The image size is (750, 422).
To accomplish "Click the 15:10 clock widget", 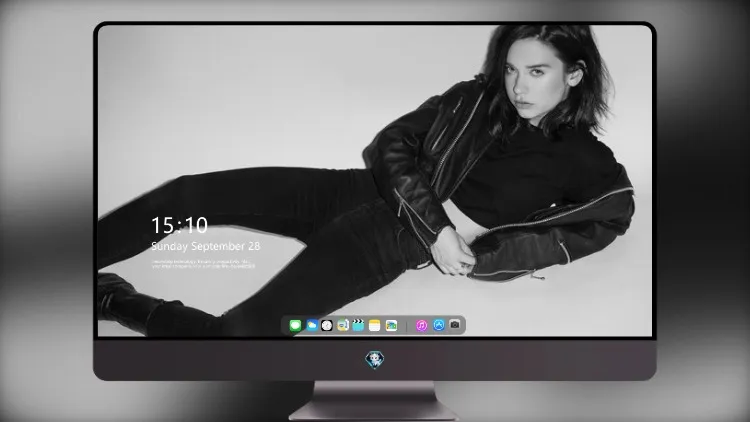I will pos(179,225).
